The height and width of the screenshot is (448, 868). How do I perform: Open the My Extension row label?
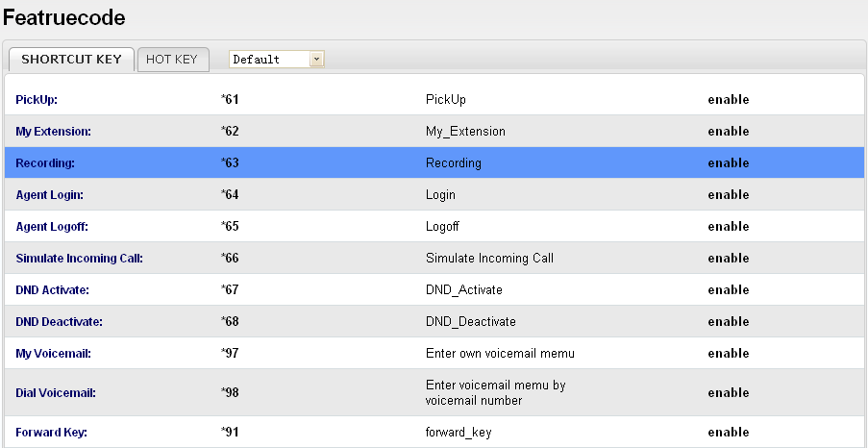[53, 132]
